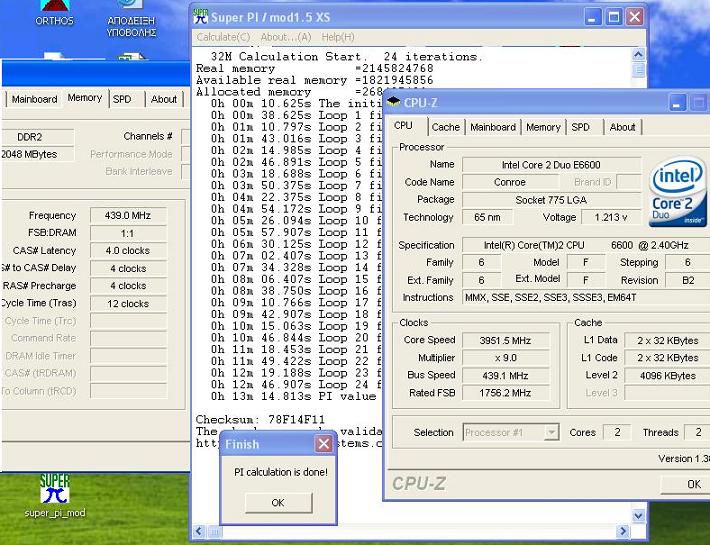Switch to the Mainboard tab in front CPU-Z
The width and height of the screenshot is (710, 545).
[493, 127]
